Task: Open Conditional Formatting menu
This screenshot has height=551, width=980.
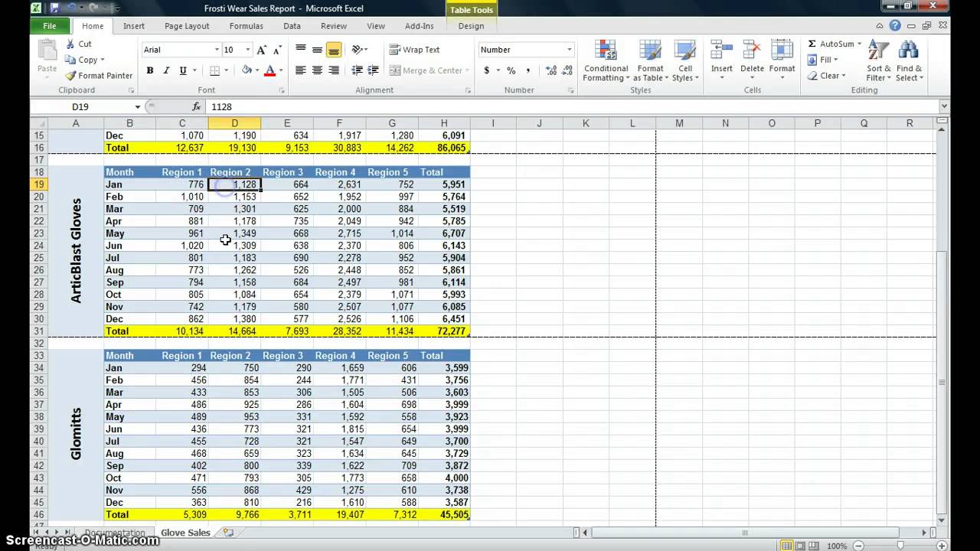Action: pos(606,61)
